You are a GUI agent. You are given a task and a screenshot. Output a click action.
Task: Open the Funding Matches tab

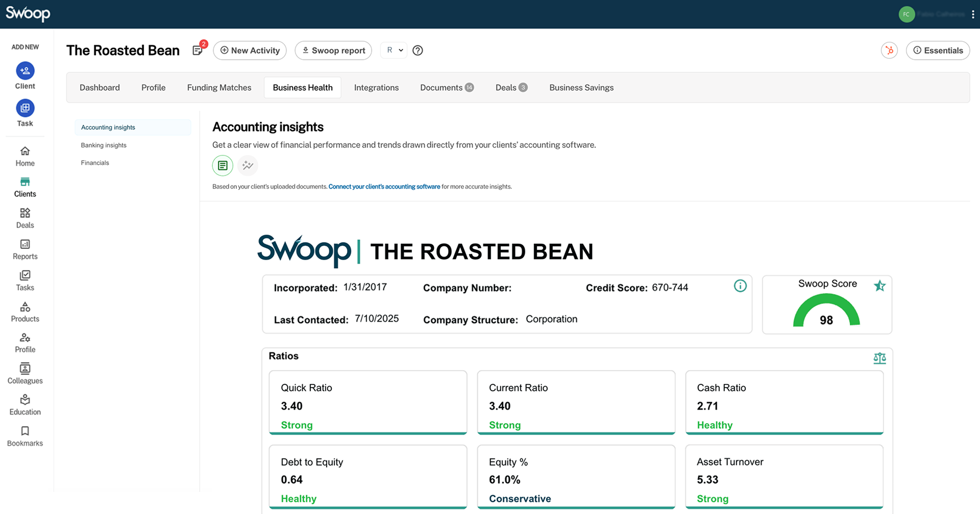tap(219, 88)
